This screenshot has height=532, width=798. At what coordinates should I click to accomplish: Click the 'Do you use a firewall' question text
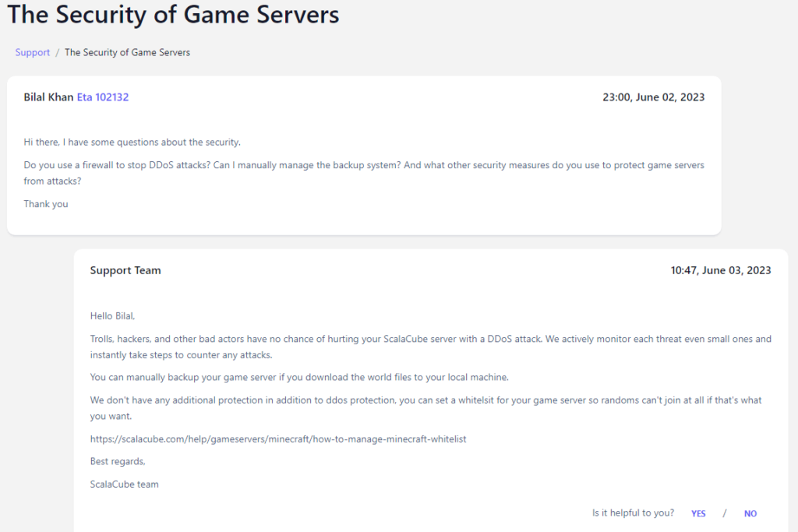(364, 173)
